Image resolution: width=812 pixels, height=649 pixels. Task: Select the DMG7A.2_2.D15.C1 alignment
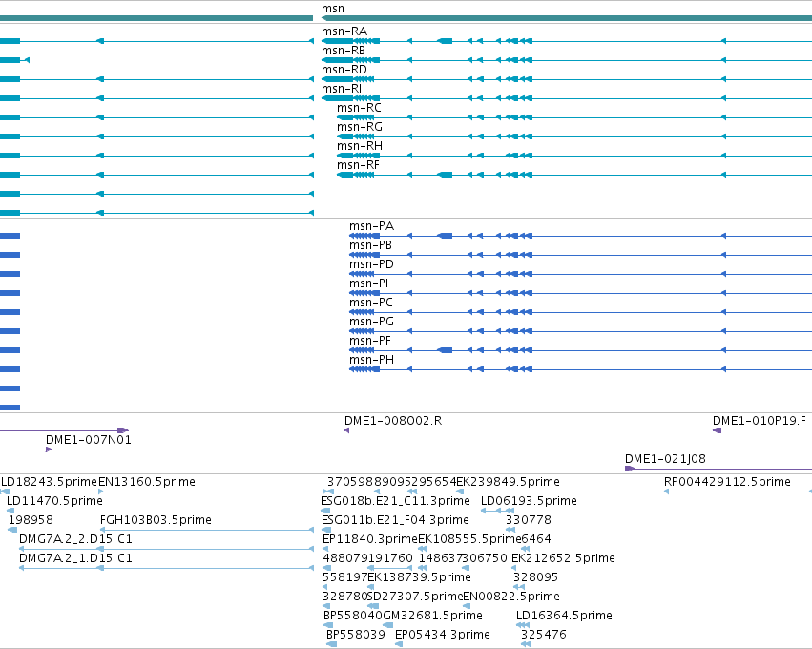pyautogui.click(x=75, y=540)
